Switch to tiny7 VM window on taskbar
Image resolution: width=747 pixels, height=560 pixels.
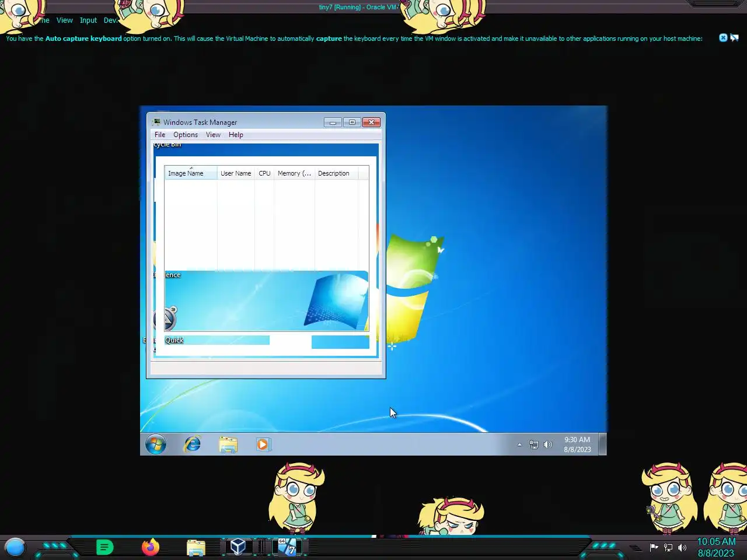click(x=287, y=547)
